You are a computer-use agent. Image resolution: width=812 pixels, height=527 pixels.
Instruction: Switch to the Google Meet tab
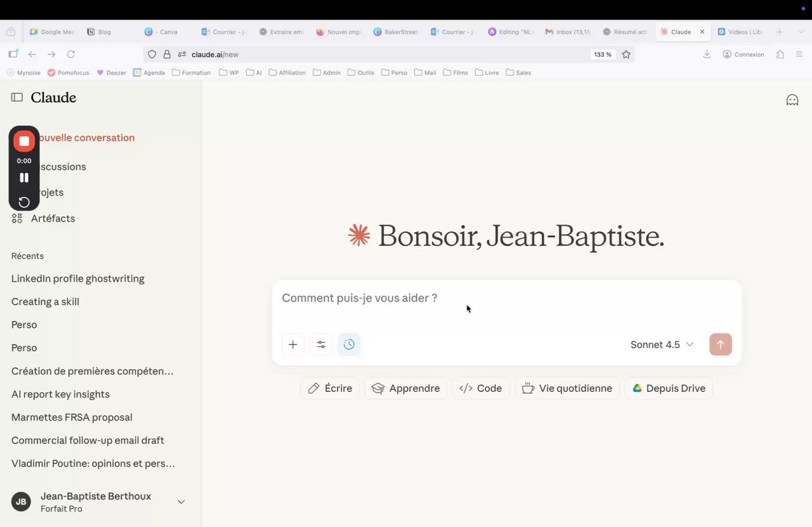[52, 32]
